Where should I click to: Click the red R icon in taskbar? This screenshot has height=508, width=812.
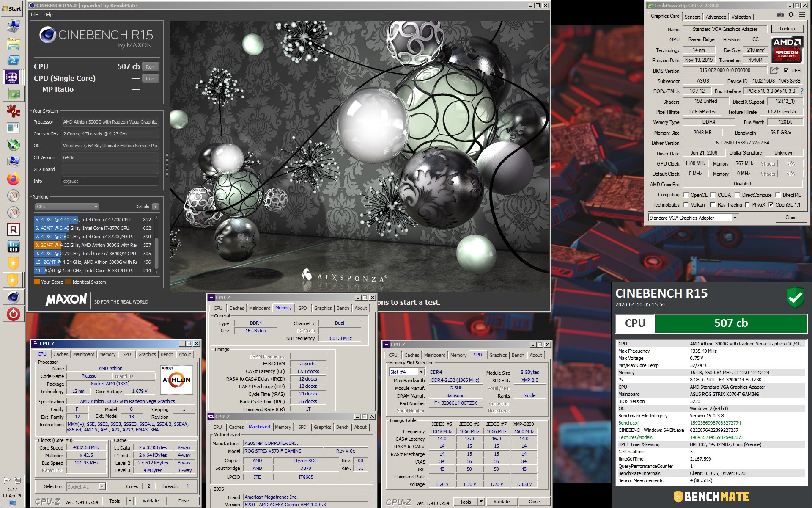coord(14,229)
